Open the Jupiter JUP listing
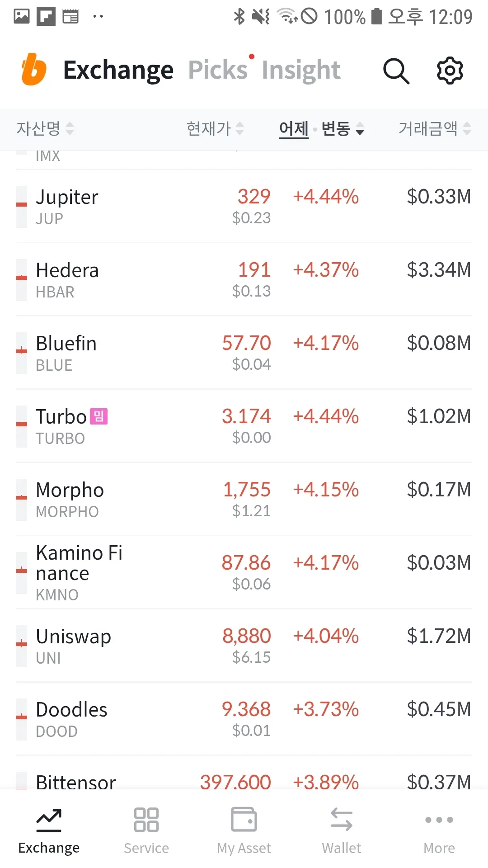 tap(67, 206)
